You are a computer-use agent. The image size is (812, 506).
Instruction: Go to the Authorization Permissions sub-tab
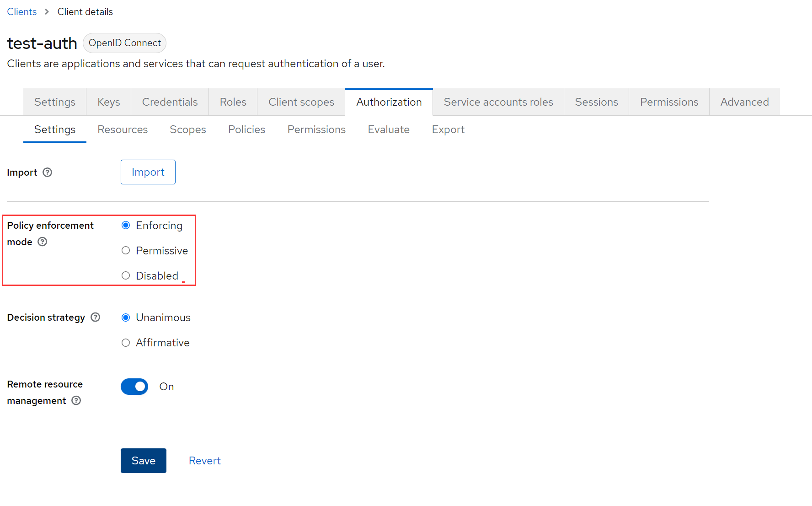click(316, 129)
